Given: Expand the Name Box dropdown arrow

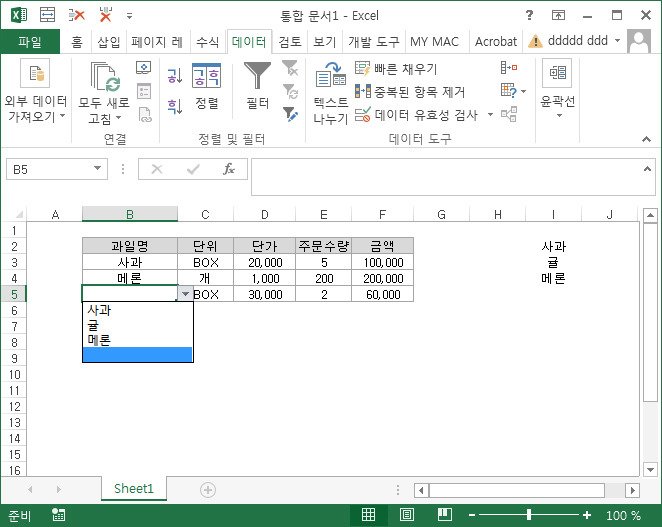Looking at the screenshot, I should pyautogui.click(x=98, y=168).
